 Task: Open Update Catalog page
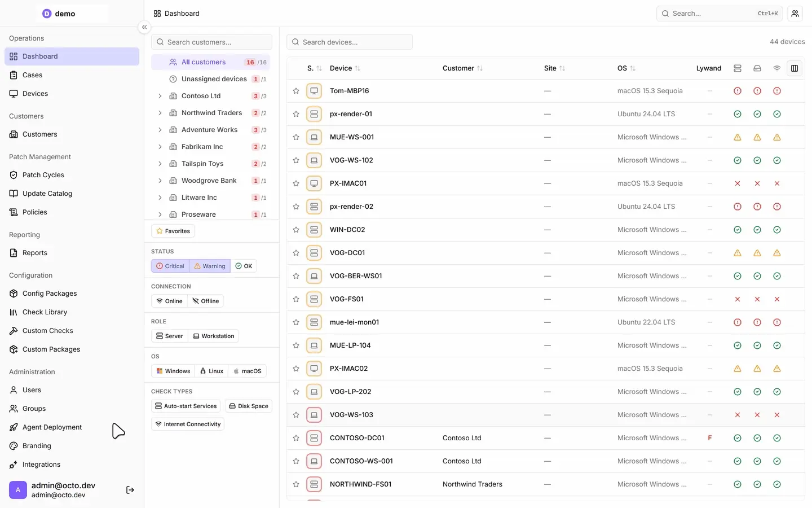click(72, 194)
